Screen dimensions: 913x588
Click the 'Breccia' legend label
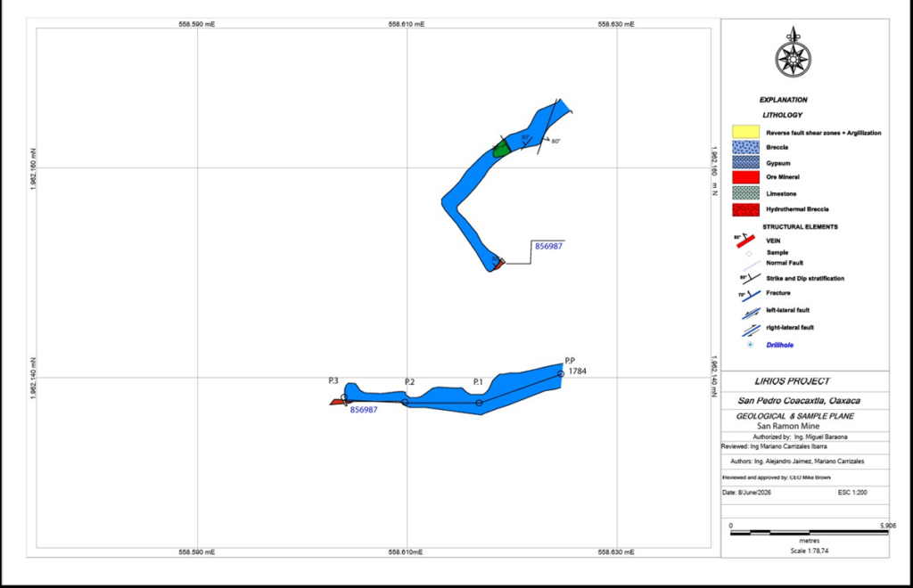[777, 148]
